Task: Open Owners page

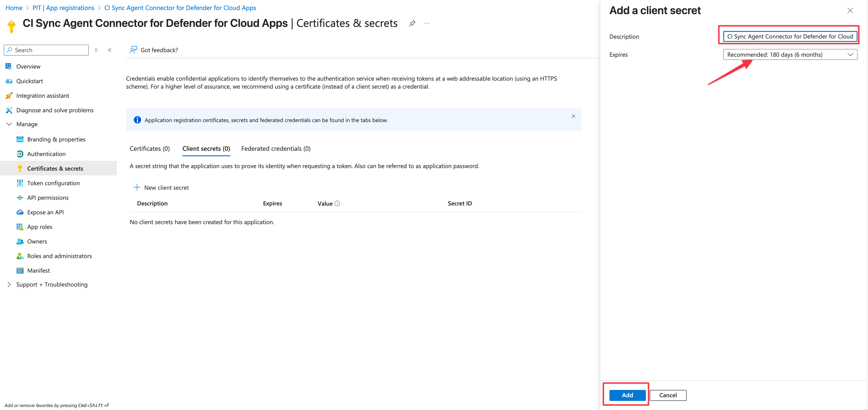Action: [37, 241]
